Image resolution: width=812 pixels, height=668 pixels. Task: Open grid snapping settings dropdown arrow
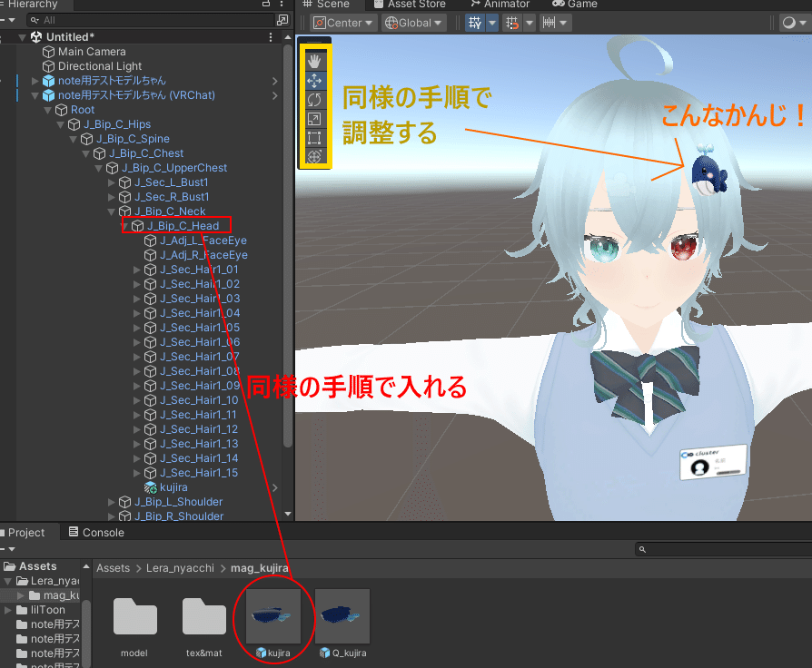point(530,23)
